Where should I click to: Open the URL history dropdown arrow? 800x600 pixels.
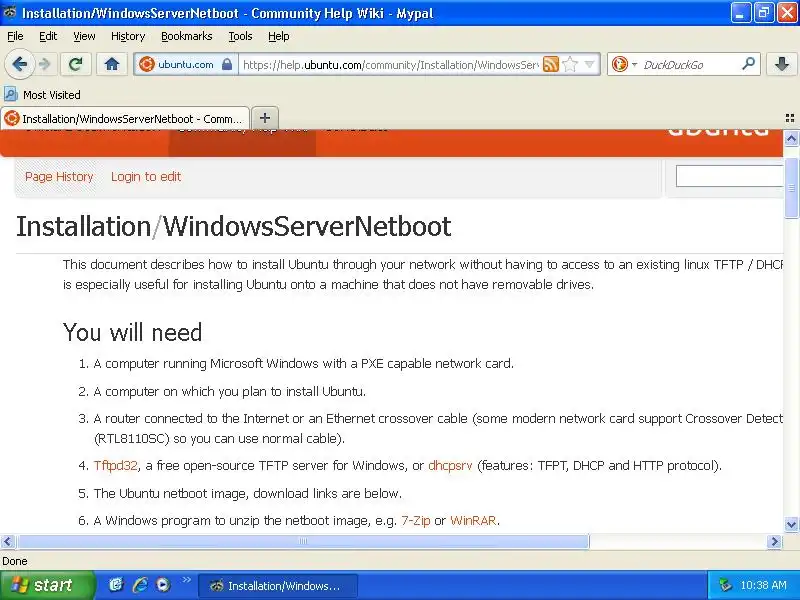589,64
